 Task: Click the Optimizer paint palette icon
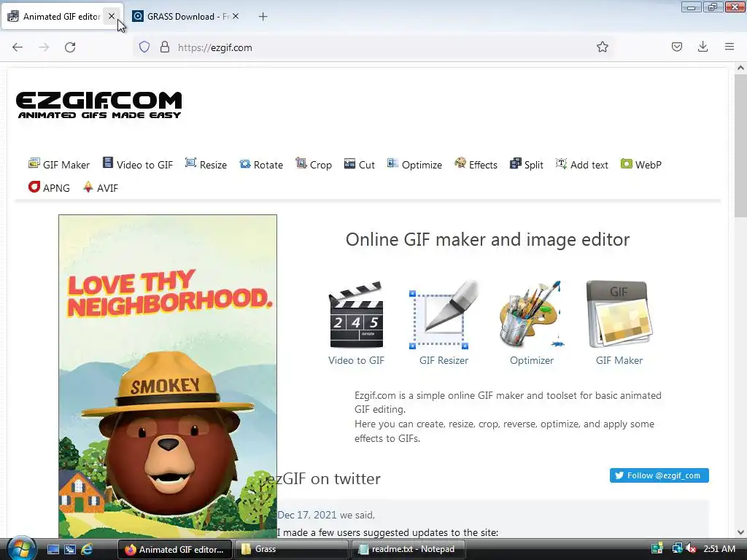tap(531, 315)
